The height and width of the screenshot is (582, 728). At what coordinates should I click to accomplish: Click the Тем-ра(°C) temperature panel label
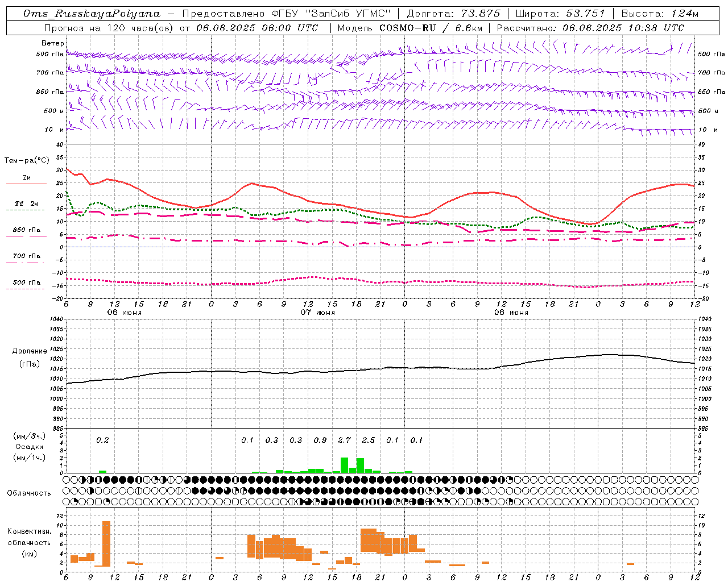click(26, 160)
